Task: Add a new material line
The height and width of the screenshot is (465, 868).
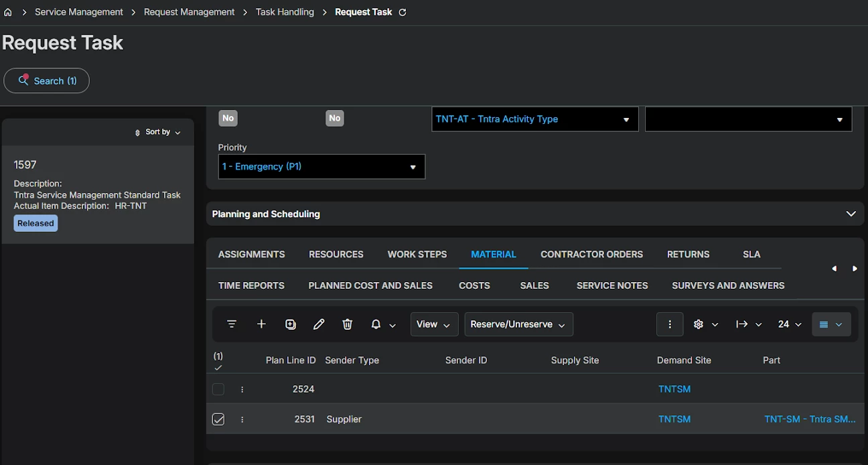Action: pos(261,324)
